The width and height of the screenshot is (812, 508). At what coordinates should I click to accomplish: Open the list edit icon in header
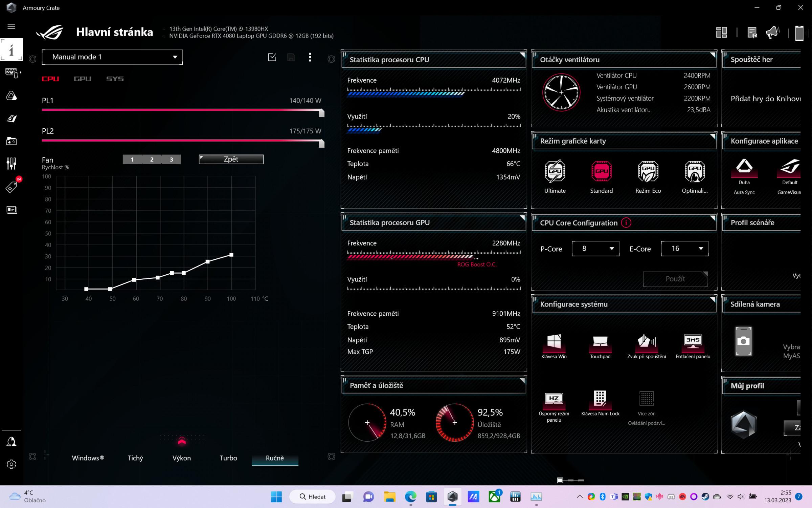(x=752, y=33)
